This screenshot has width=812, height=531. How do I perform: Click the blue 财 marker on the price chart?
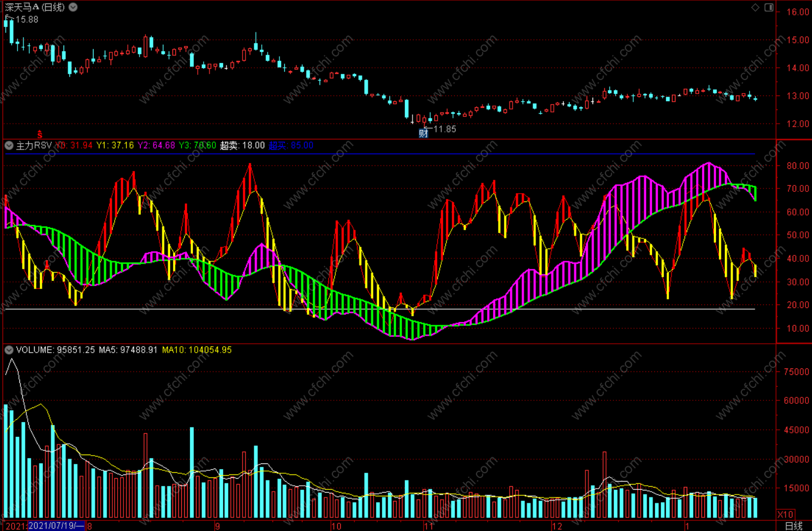(x=423, y=134)
